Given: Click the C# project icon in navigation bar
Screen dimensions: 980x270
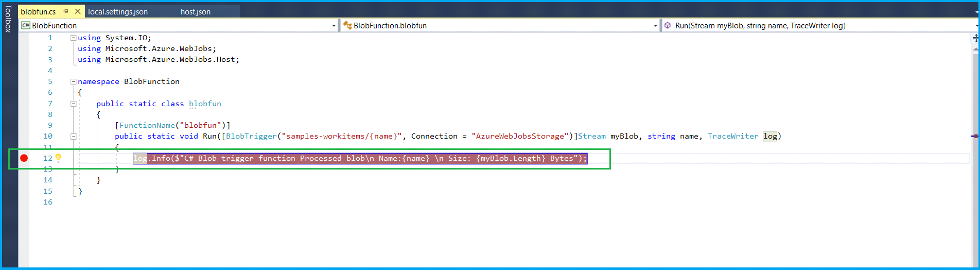Looking at the screenshot, I should pyautogui.click(x=25, y=25).
